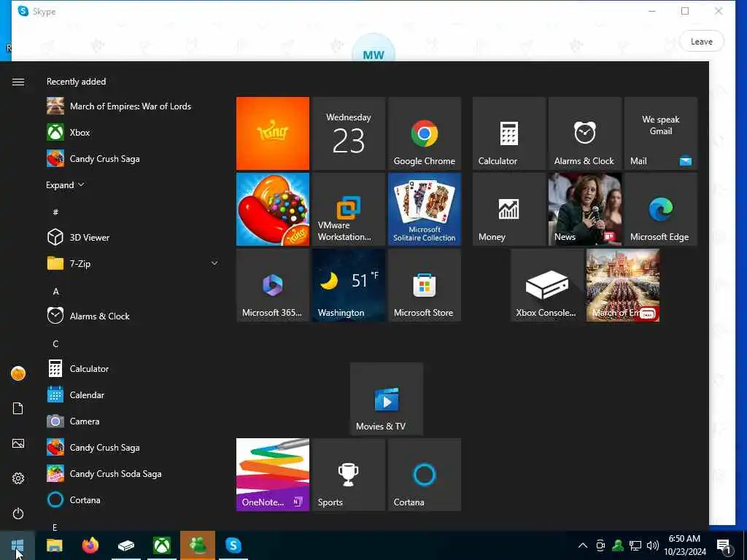Screen dimensions: 747x560
Task: Open OneNote tile
Action: point(273,474)
